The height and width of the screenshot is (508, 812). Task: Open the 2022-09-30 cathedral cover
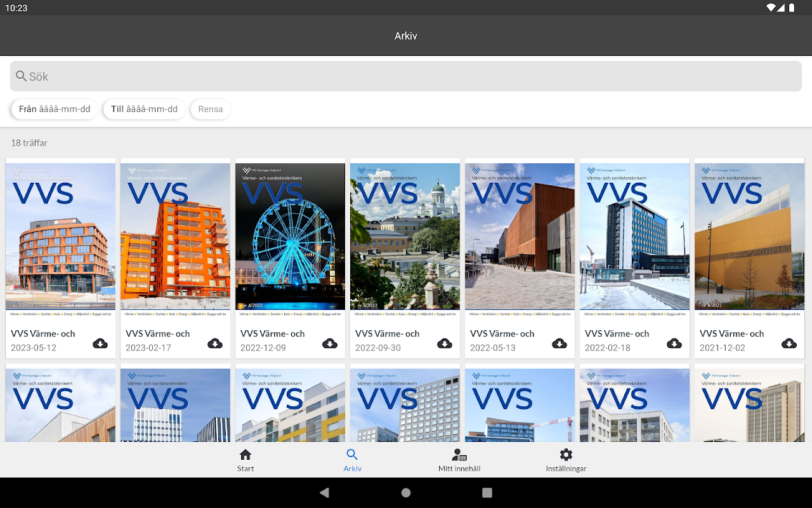coord(405,237)
